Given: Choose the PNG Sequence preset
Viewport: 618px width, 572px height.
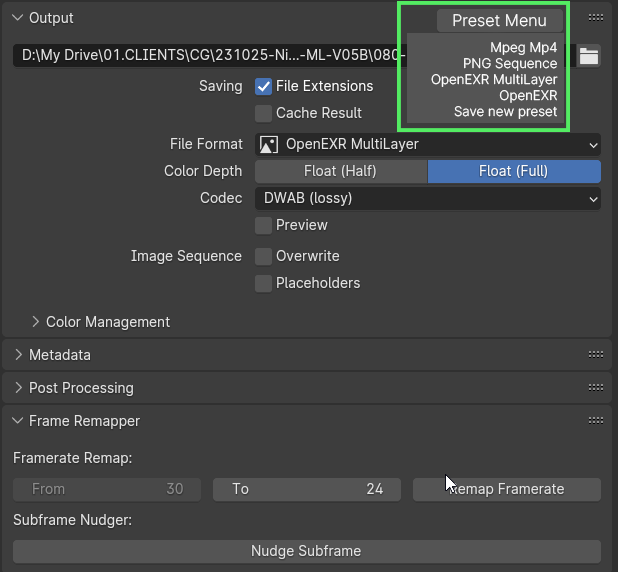Looking at the screenshot, I should [510, 63].
